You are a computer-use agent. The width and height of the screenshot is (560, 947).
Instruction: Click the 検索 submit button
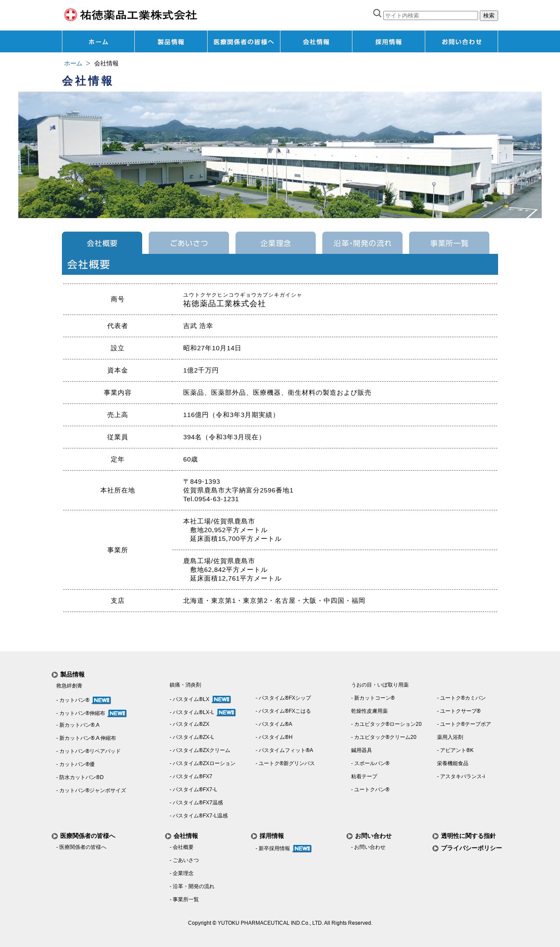point(488,16)
